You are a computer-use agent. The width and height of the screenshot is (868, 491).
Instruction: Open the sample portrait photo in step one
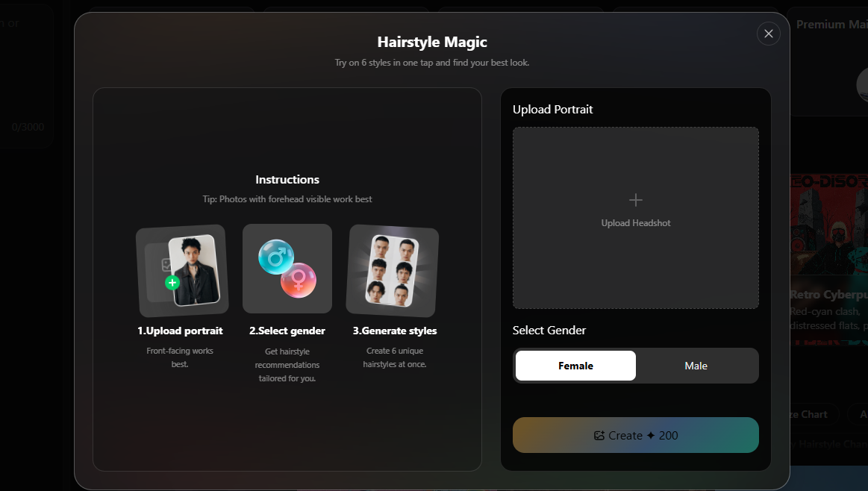tap(194, 270)
